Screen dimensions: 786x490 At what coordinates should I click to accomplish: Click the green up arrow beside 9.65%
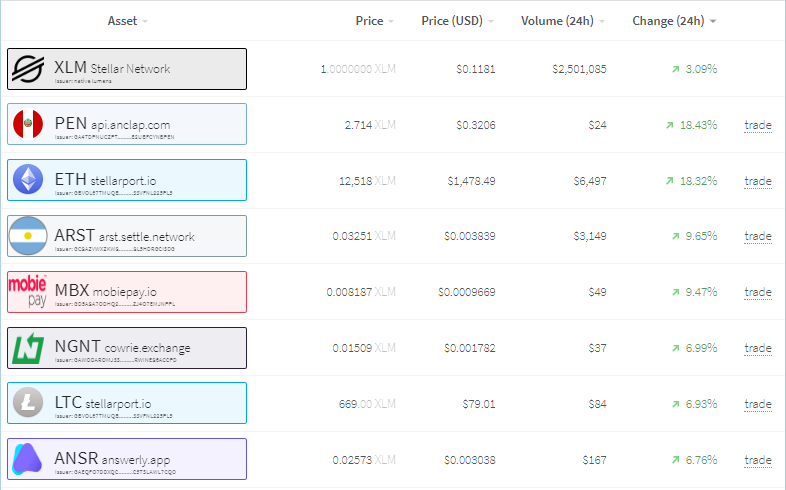[x=676, y=236]
